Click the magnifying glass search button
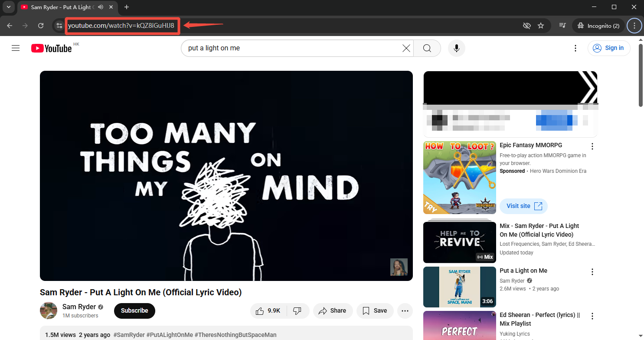This screenshot has height=340, width=644. click(x=427, y=48)
